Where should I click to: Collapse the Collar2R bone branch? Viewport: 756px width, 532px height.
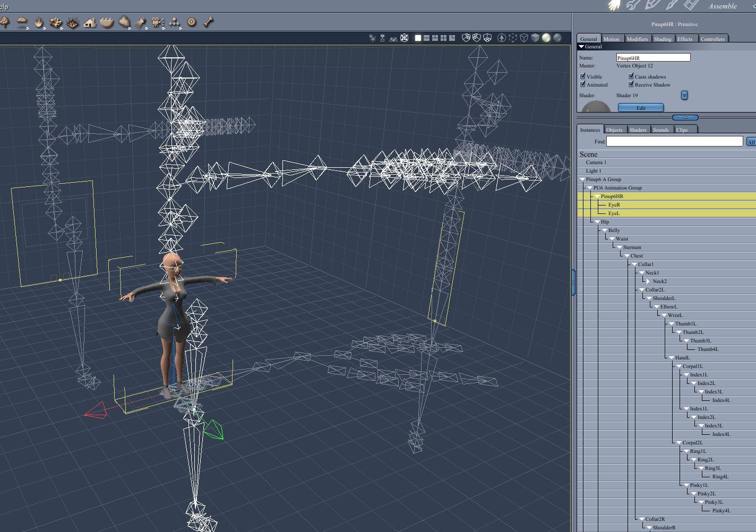(x=642, y=519)
